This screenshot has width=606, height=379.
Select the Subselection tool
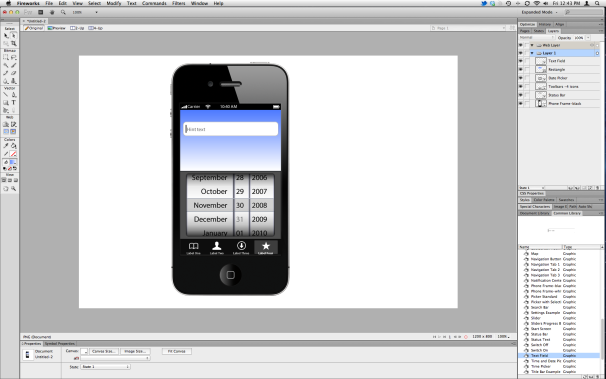pos(14,36)
